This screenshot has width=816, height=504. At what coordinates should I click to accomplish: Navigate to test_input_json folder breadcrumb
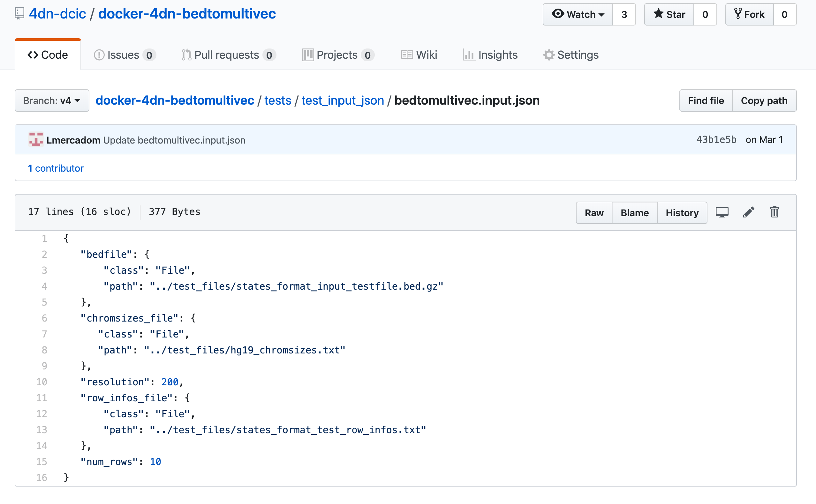point(343,100)
